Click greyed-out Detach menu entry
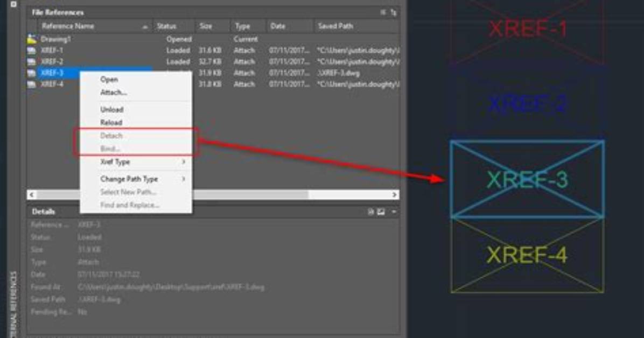The width and height of the screenshot is (644, 338). pos(111,136)
